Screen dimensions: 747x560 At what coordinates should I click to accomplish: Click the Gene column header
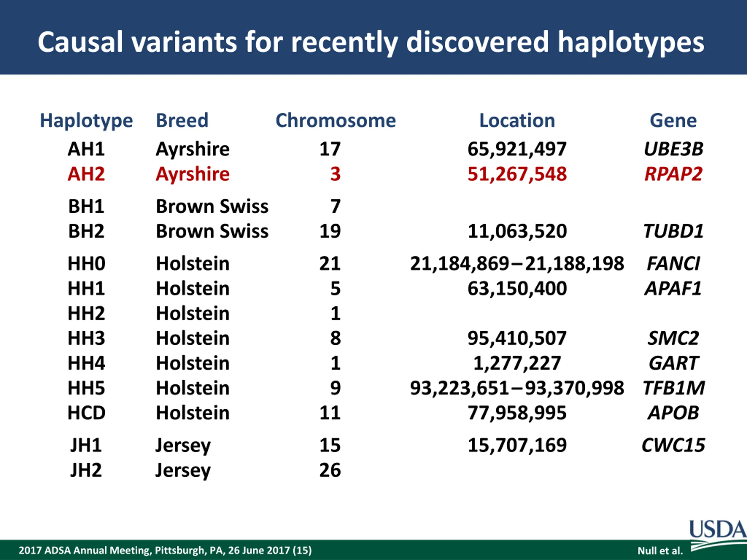(673, 120)
